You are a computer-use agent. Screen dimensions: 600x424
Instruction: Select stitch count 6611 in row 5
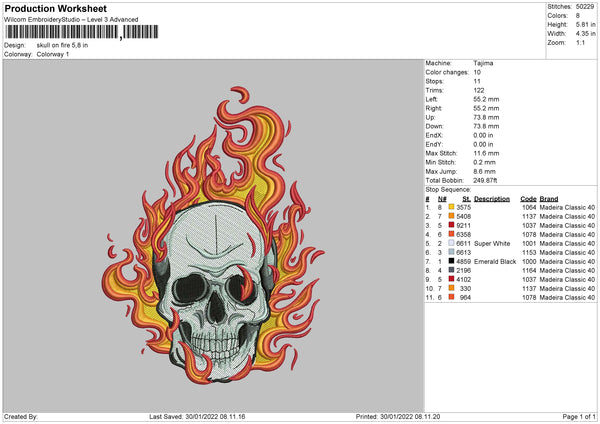463,243
